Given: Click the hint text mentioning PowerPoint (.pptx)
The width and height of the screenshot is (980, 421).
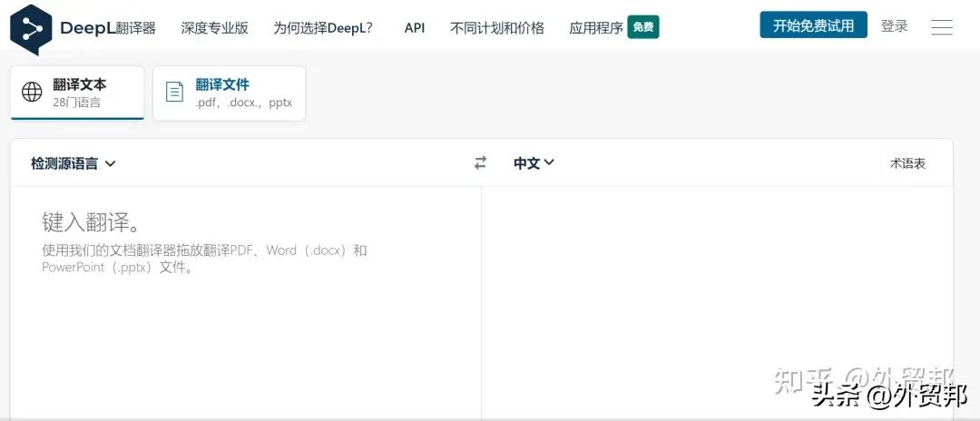Looking at the screenshot, I should [x=204, y=259].
